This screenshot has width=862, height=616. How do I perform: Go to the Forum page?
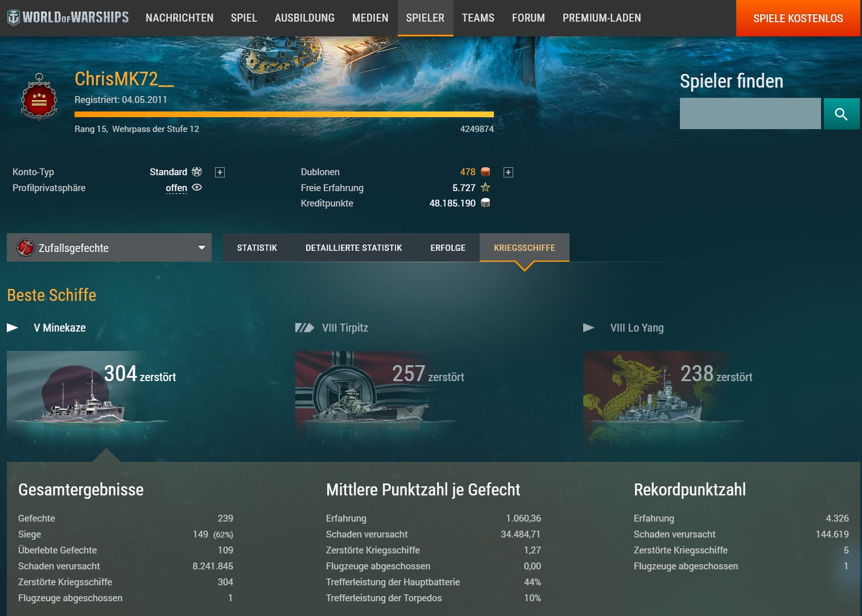pos(529,18)
